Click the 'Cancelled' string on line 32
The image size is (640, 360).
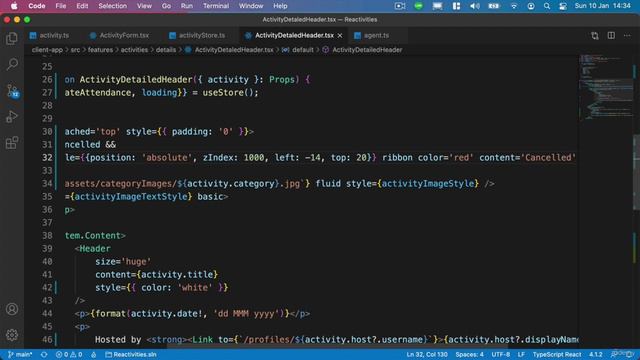pyautogui.click(x=548, y=158)
